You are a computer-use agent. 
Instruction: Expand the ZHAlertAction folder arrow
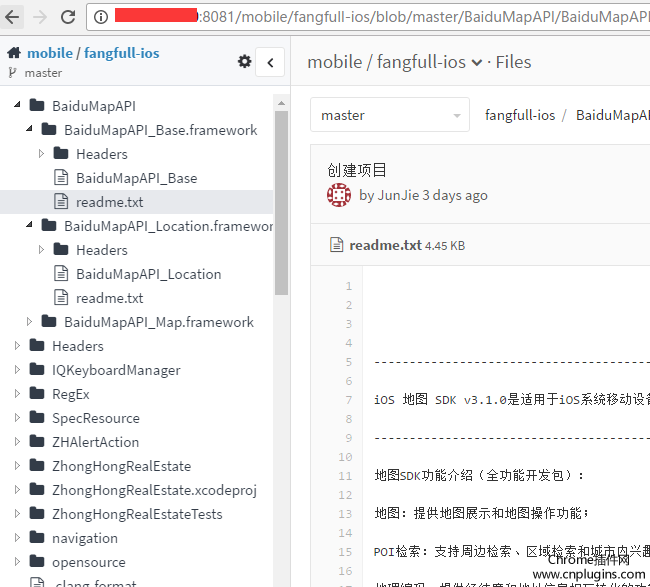pos(17,442)
